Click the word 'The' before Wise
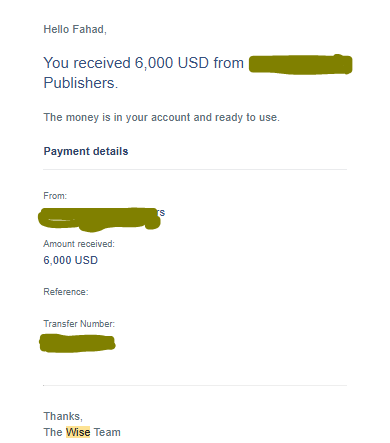The image size is (390, 443). (53, 432)
